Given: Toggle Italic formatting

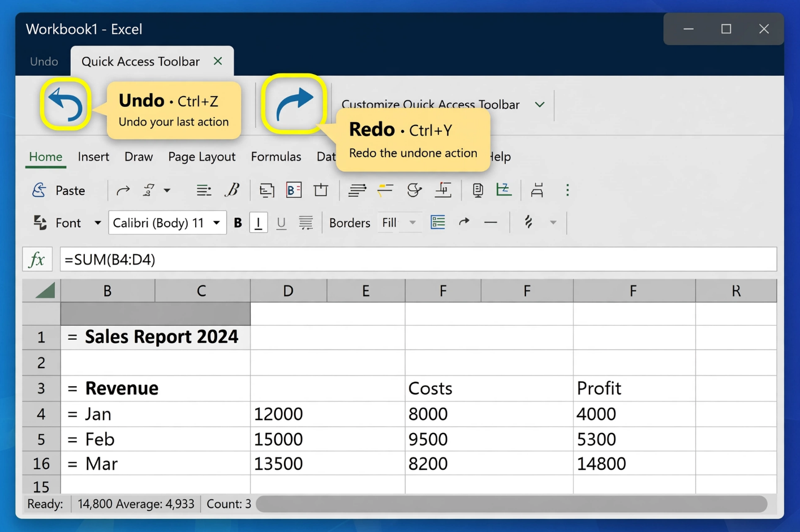Looking at the screenshot, I should (x=259, y=223).
